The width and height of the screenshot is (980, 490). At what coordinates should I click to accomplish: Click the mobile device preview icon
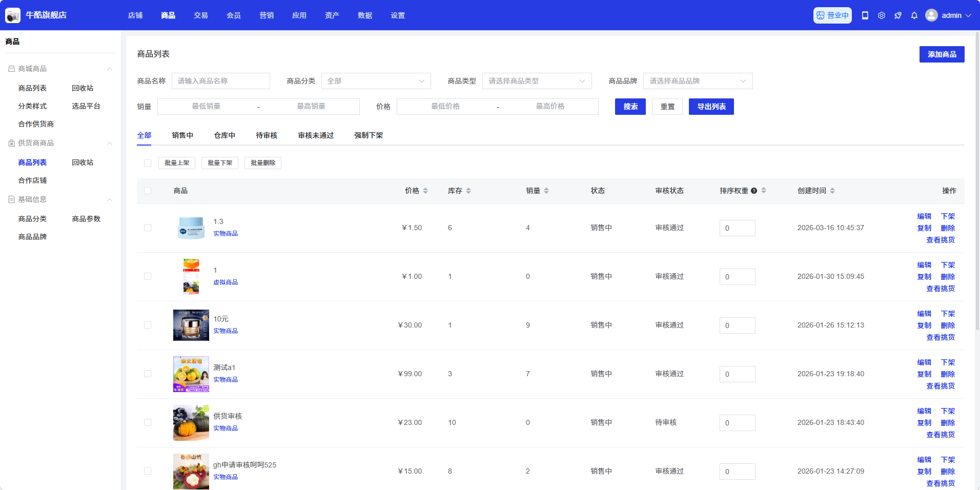point(865,15)
